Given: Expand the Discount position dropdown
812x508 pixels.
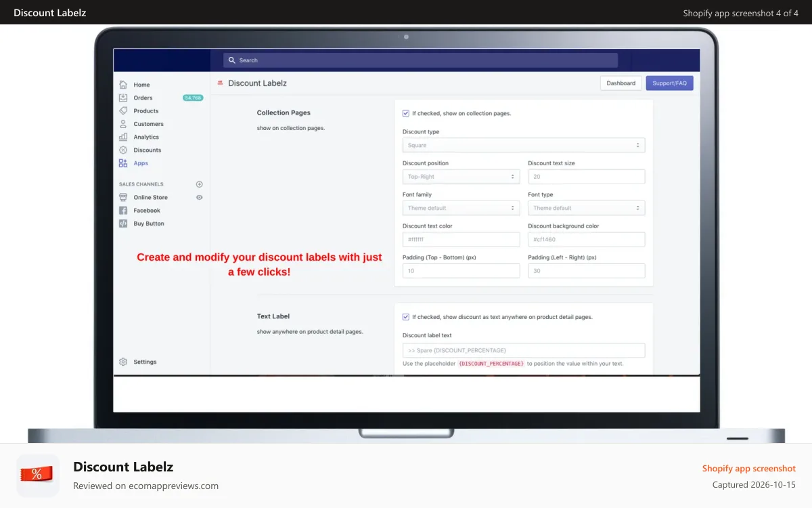Looking at the screenshot, I should pos(461,177).
